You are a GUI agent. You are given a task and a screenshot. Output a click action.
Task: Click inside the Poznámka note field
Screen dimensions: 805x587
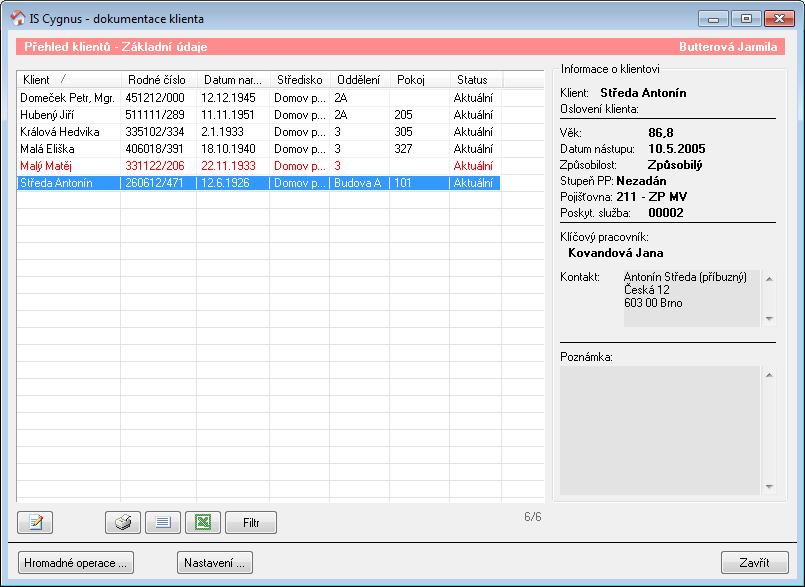[660, 430]
